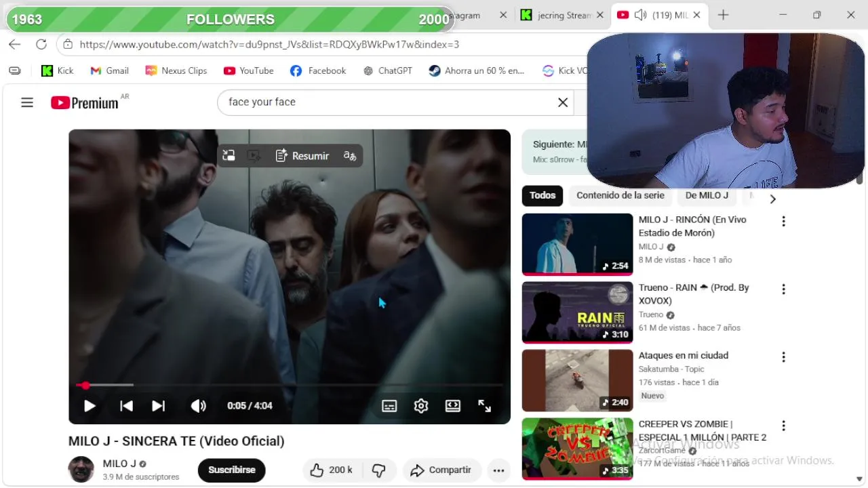Select the Todos filter chip
The width and height of the screenshot is (868, 488).
click(542, 195)
